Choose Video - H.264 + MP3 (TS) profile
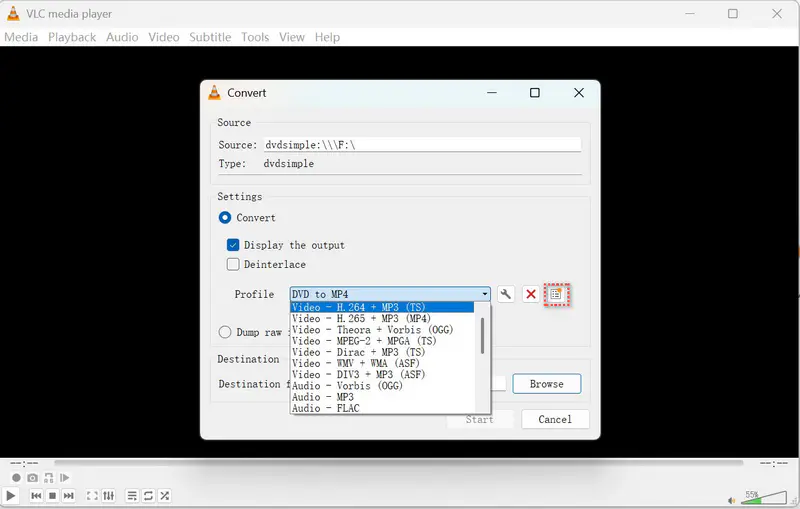The image size is (800, 509). (x=382, y=307)
